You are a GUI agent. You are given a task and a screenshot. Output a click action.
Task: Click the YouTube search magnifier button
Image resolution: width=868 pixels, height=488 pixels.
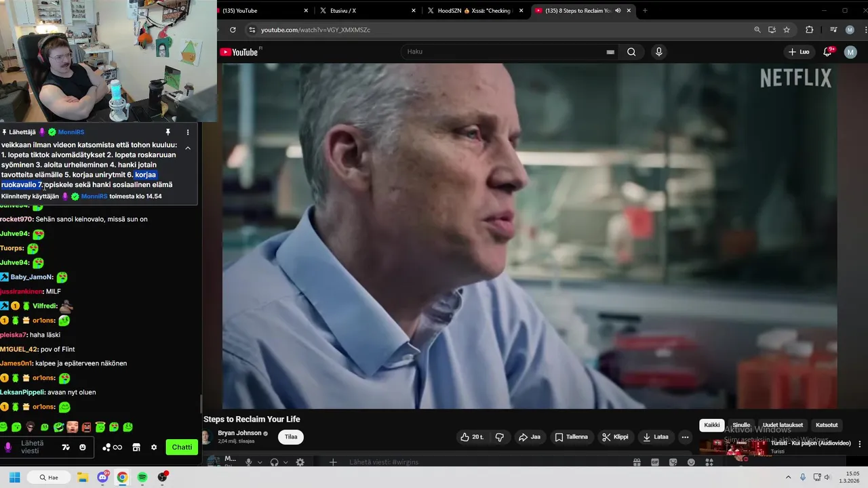[631, 52]
